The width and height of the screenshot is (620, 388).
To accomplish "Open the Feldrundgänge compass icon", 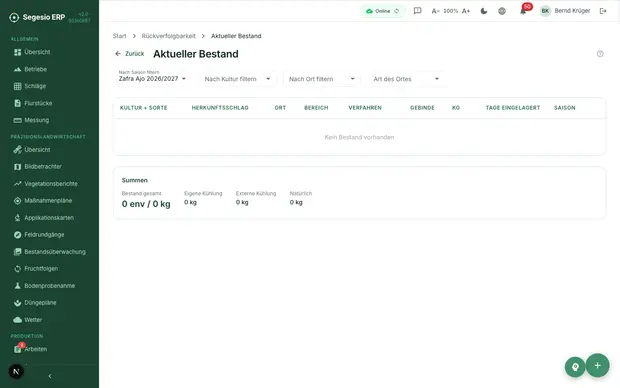I will 17,235.
